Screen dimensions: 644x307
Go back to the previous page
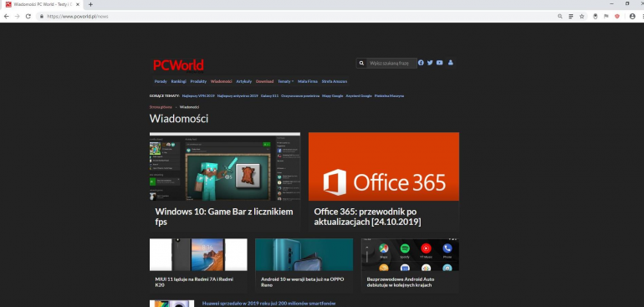pyautogui.click(x=6, y=17)
